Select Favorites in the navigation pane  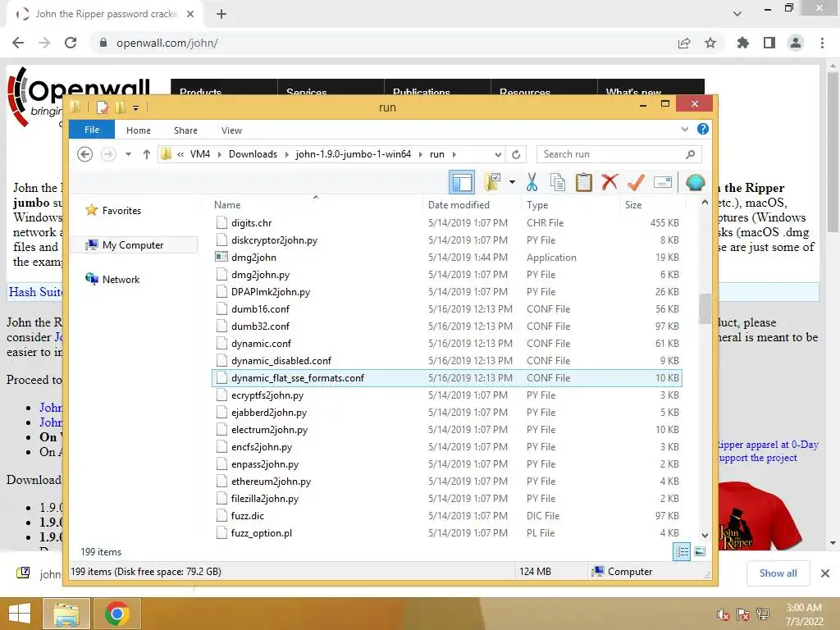(x=121, y=211)
